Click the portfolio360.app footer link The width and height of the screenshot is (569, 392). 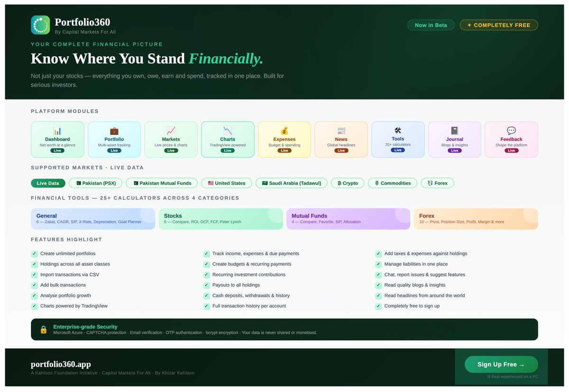(61, 364)
